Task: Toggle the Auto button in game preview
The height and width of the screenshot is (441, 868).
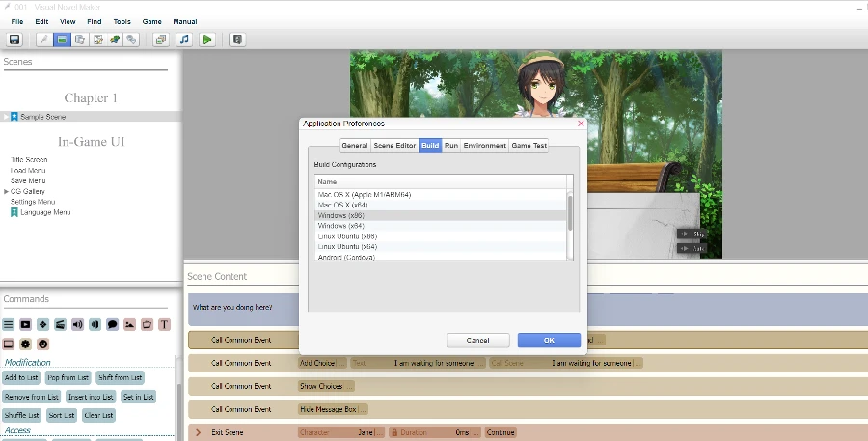Action: (x=692, y=248)
